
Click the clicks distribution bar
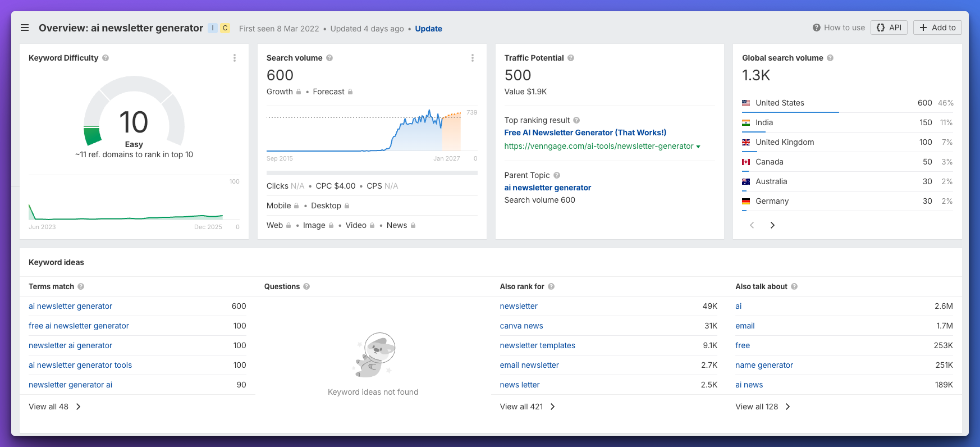point(372,173)
